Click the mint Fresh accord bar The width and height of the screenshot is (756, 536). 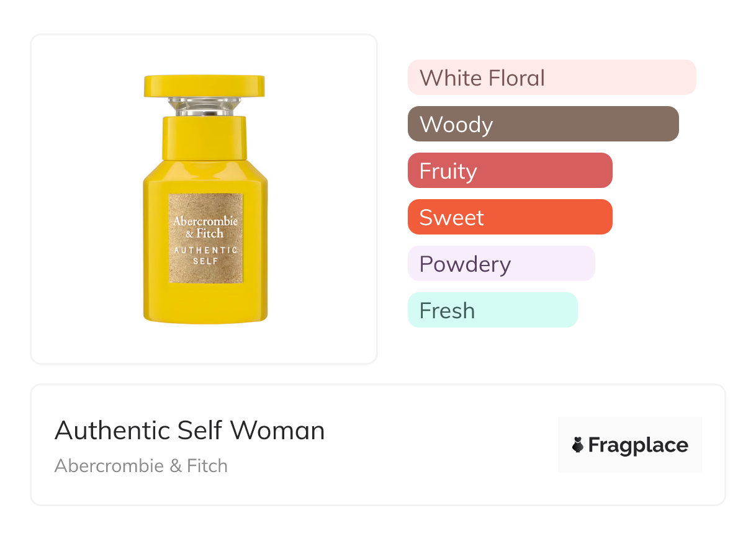point(492,310)
